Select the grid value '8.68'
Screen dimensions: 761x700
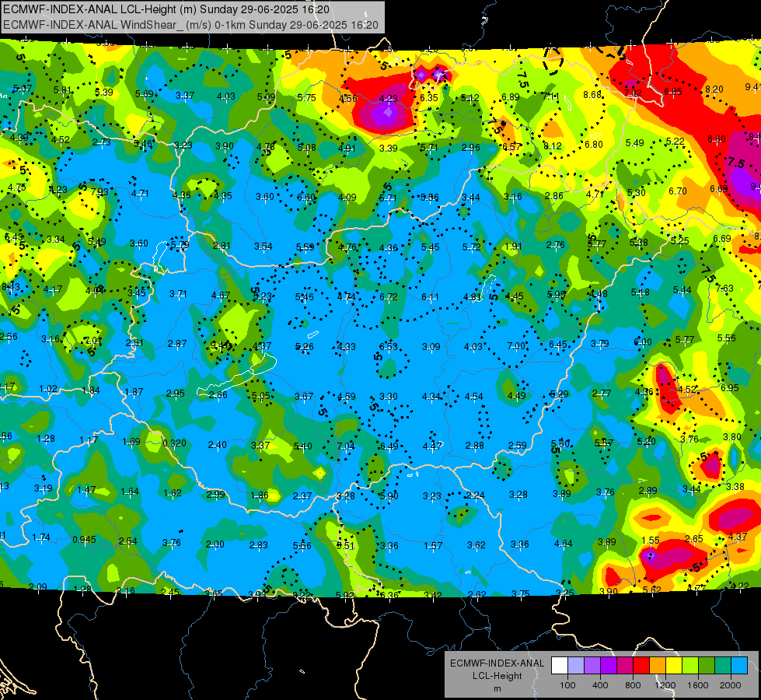[592, 95]
